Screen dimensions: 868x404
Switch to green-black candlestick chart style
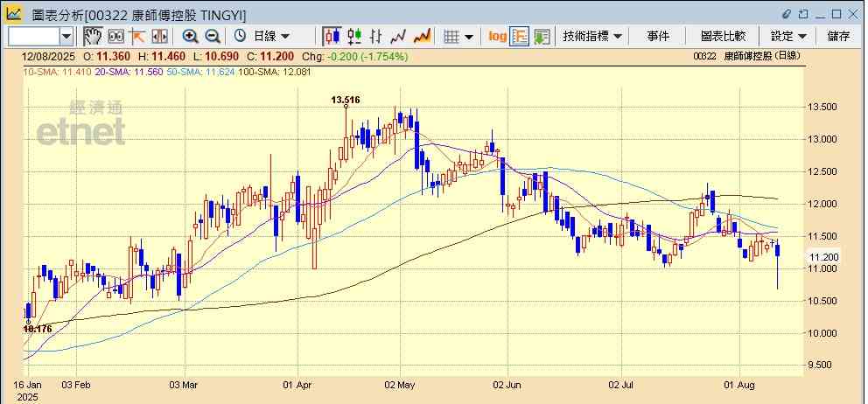click(x=354, y=37)
